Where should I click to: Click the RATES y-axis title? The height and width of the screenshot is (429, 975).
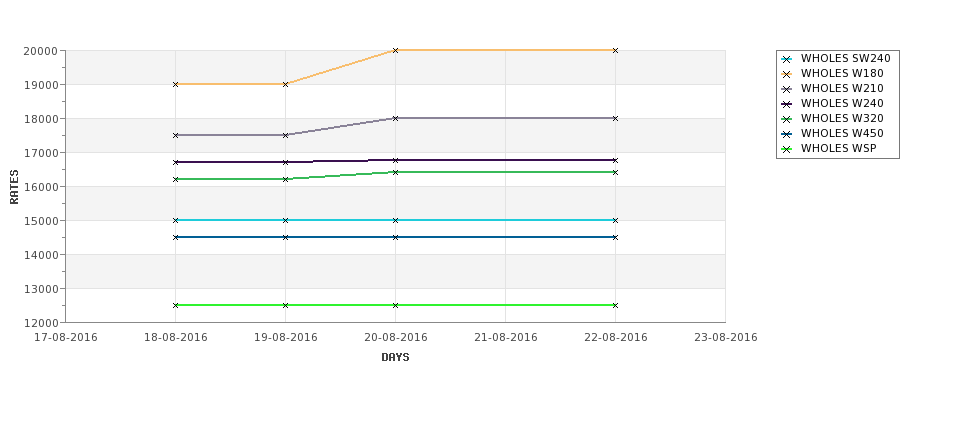[x=14, y=187]
